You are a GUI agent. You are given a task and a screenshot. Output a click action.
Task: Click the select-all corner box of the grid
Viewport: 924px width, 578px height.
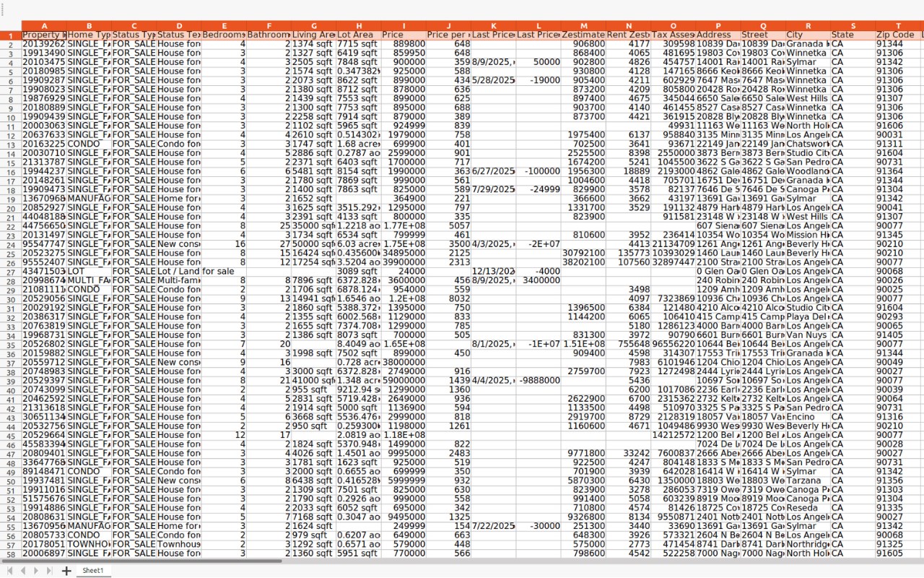click(10, 26)
